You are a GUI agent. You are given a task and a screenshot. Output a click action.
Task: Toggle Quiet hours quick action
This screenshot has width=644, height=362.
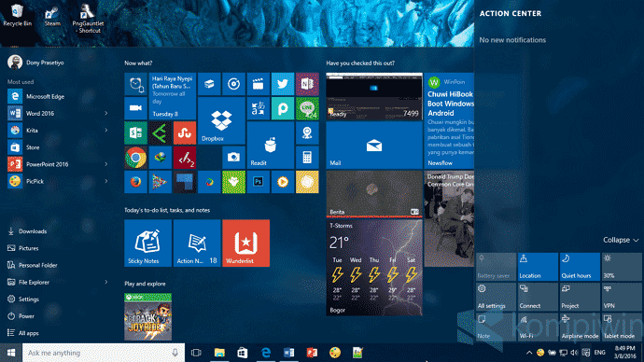[x=580, y=267]
